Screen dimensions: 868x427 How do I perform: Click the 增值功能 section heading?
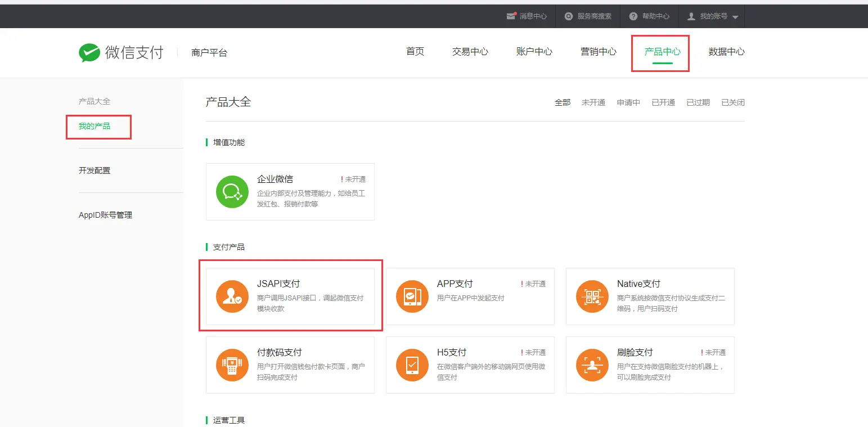click(x=229, y=142)
